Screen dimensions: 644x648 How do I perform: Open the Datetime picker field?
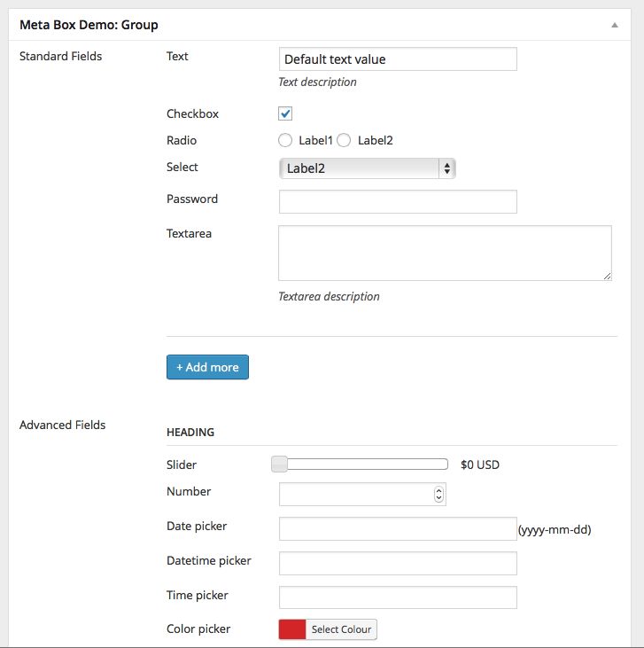pos(397,564)
